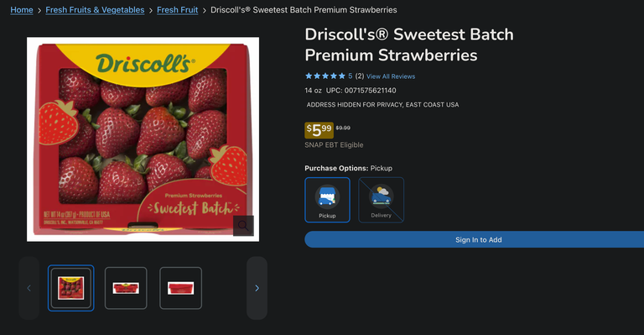Image resolution: width=644 pixels, height=335 pixels.
Task: Click the five-star rating icons
Action: coord(325,76)
